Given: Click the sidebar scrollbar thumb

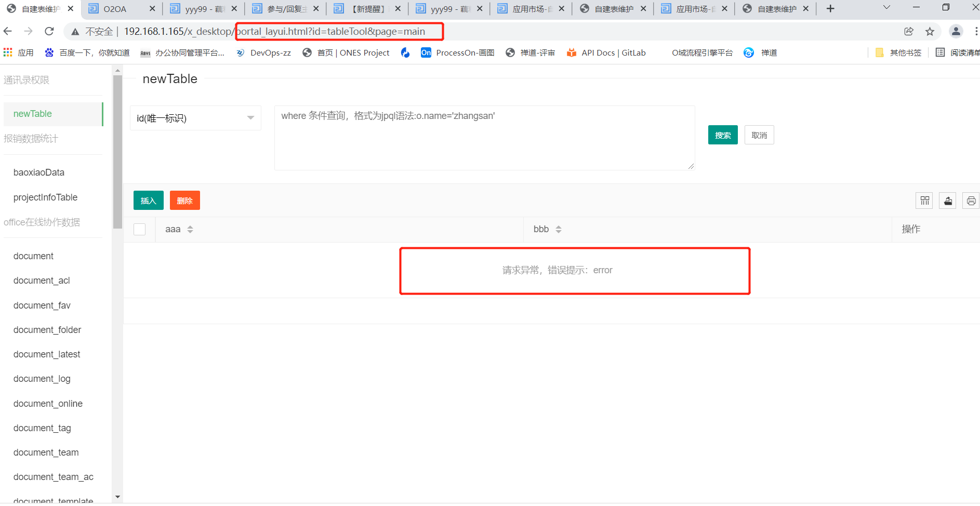Looking at the screenshot, I should (117, 152).
